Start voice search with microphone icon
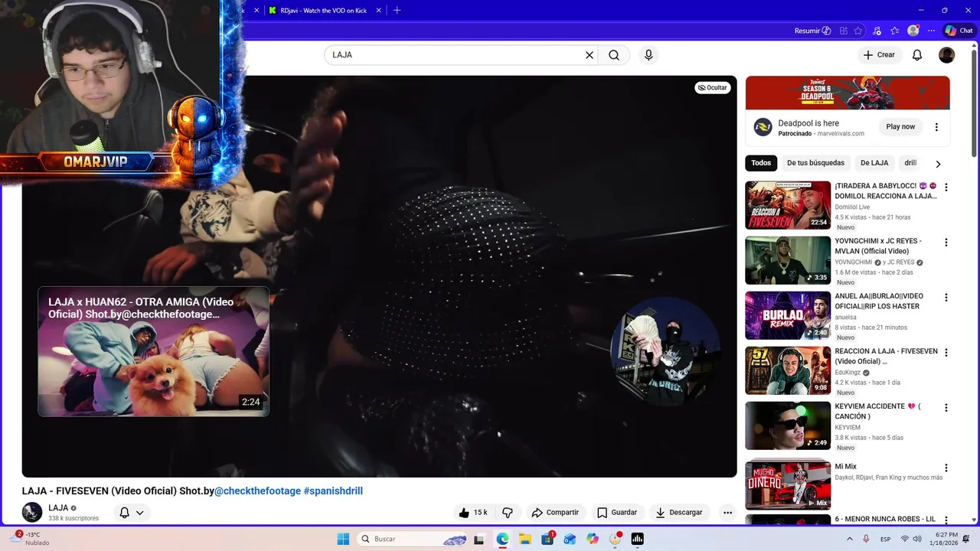The image size is (980, 551). (x=648, y=55)
